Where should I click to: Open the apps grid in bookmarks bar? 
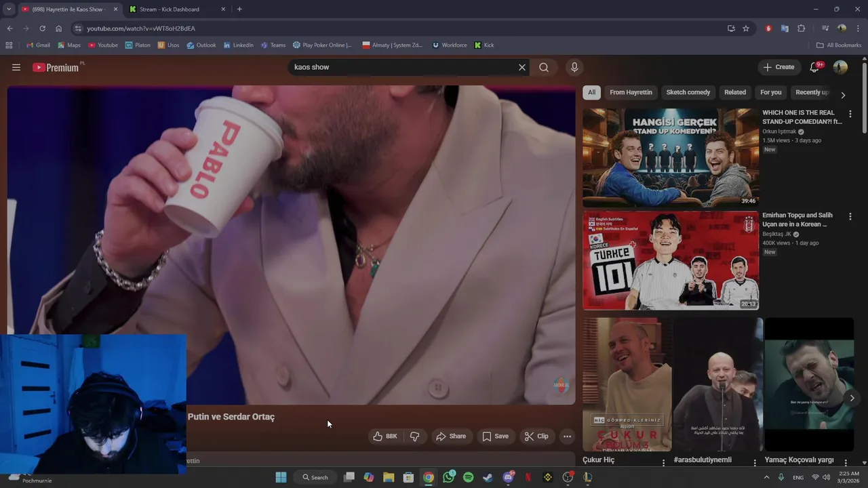(9, 45)
